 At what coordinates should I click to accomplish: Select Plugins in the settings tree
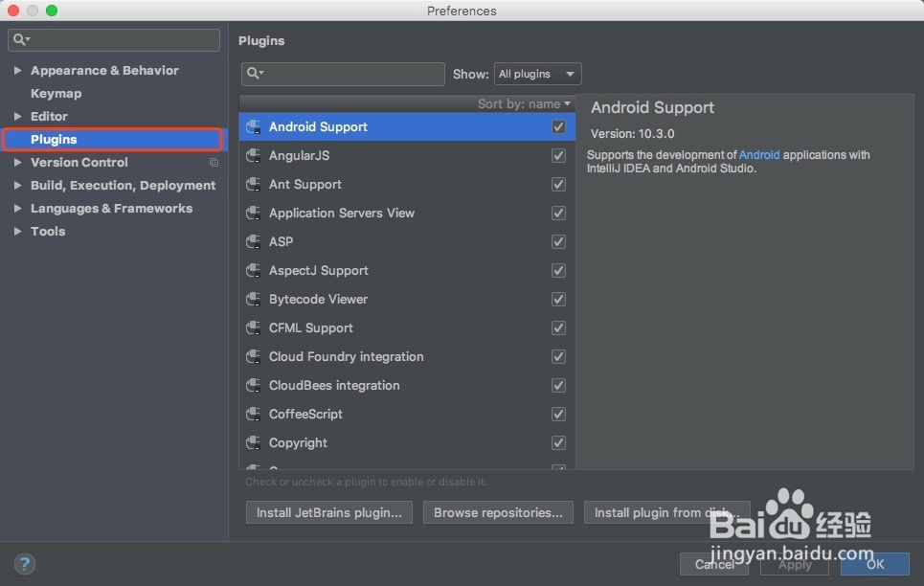[x=113, y=139]
